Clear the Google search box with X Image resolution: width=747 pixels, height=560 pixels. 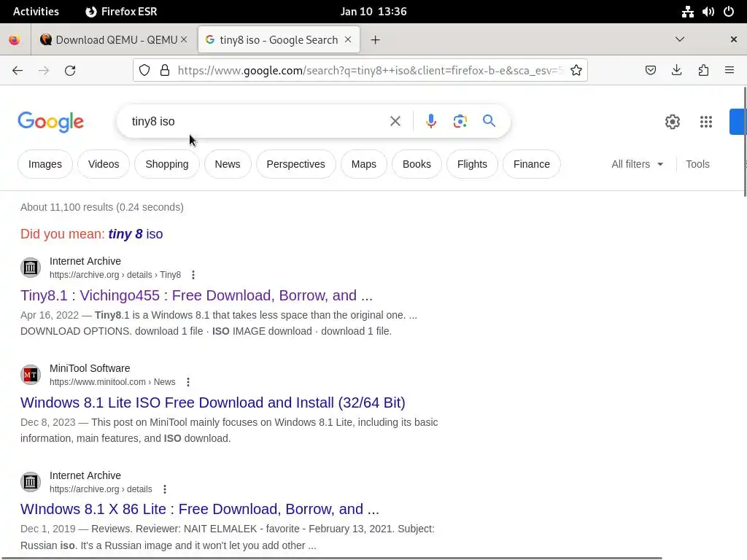click(x=395, y=121)
